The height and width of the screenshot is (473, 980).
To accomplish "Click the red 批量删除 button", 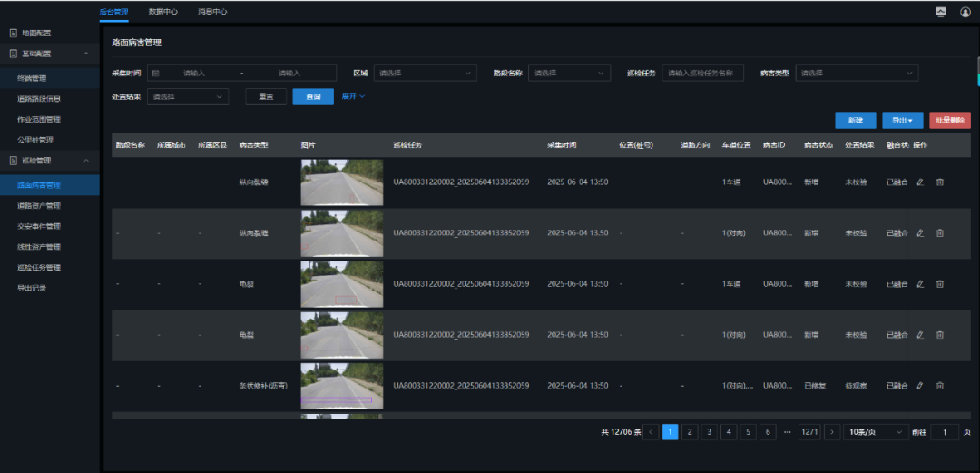I will tap(949, 120).
